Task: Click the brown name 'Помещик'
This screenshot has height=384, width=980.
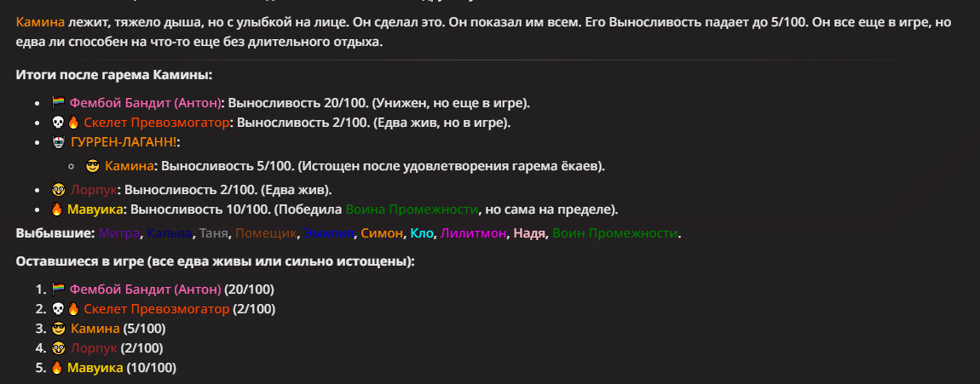Action: coord(266,233)
